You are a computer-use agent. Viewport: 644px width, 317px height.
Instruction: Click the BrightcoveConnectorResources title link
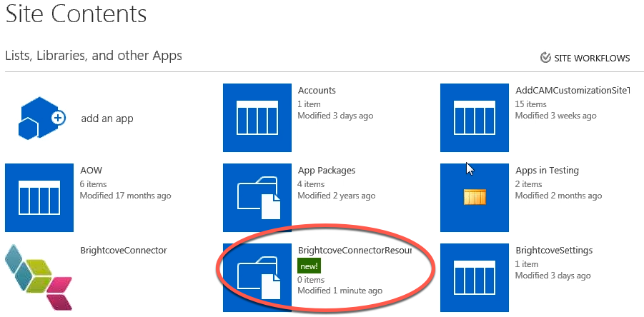[355, 251]
